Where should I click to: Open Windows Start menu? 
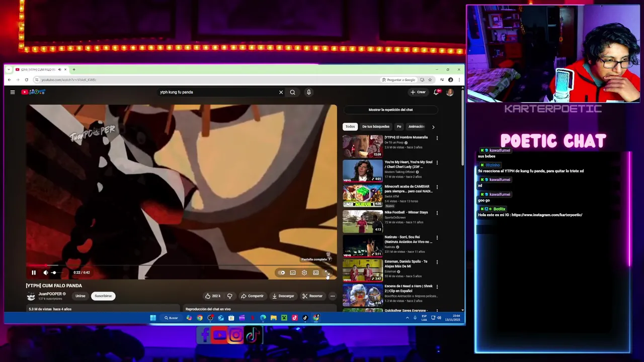pos(153,318)
